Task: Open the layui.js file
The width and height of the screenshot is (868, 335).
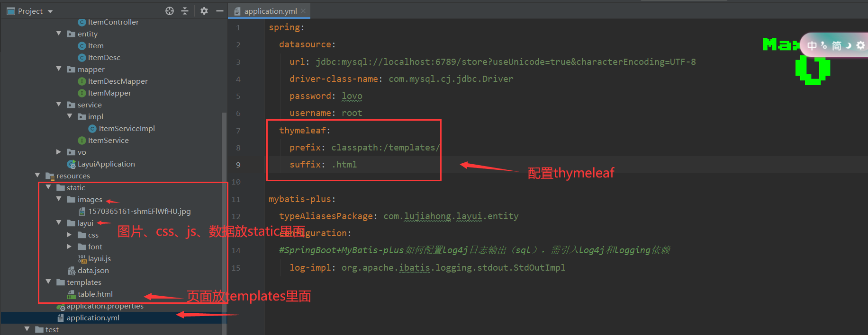Action: 99,259
